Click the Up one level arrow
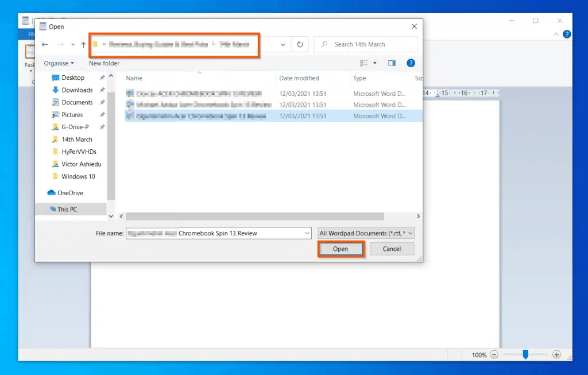 click(84, 45)
